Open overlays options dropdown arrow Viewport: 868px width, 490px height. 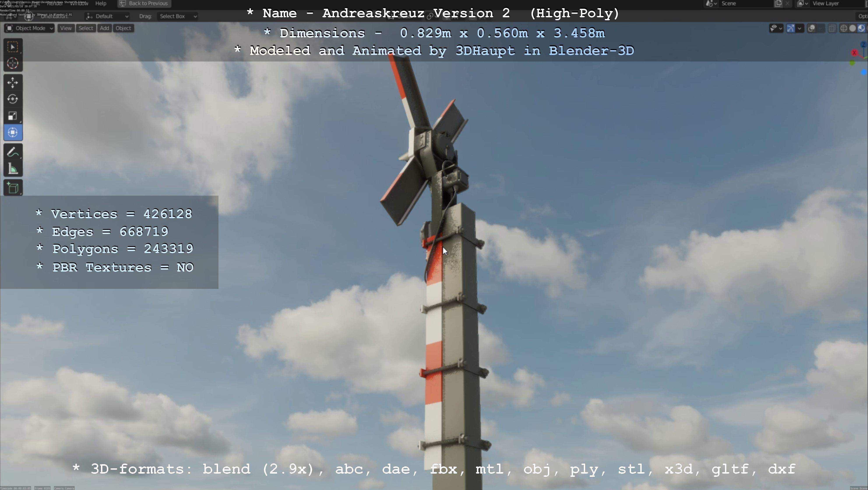pyautogui.click(x=821, y=28)
